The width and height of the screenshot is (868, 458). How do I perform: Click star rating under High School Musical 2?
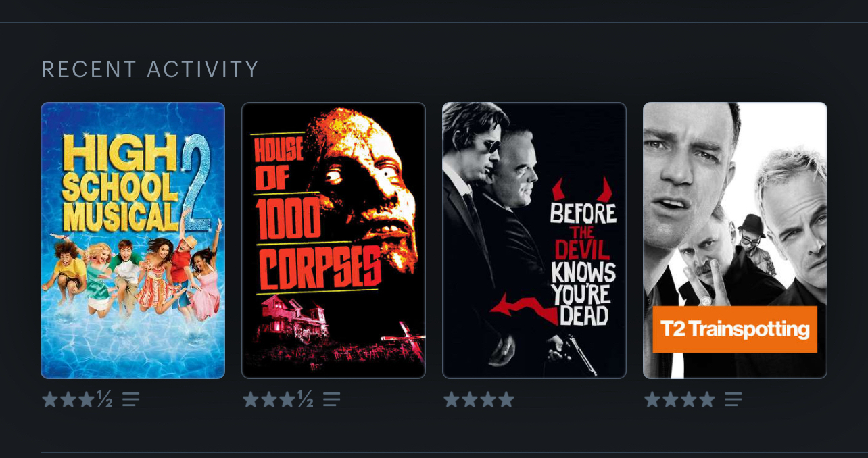pos(77,399)
